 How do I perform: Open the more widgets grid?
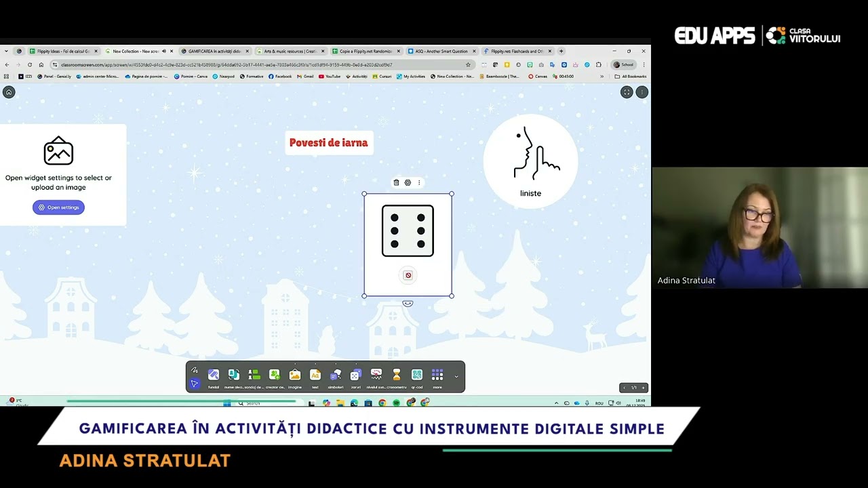click(x=437, y=378)
